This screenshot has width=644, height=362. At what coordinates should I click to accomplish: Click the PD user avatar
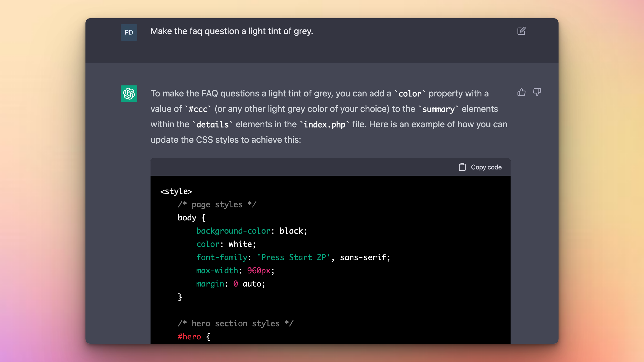click(x=129, y=33)
